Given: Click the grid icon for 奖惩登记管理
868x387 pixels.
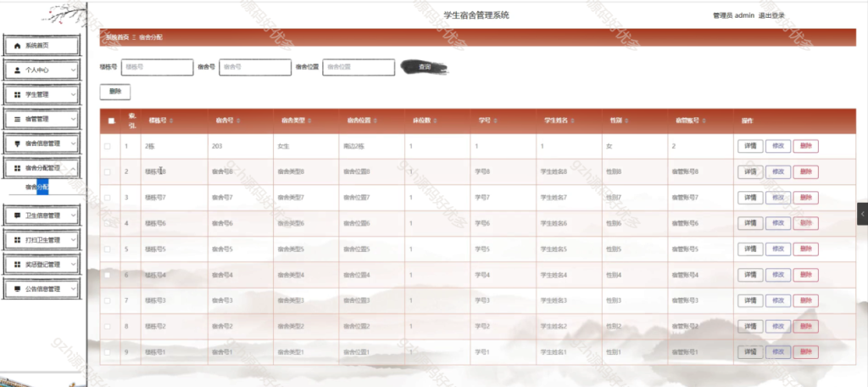Looking at the screenshot, I should click(17, 265).
